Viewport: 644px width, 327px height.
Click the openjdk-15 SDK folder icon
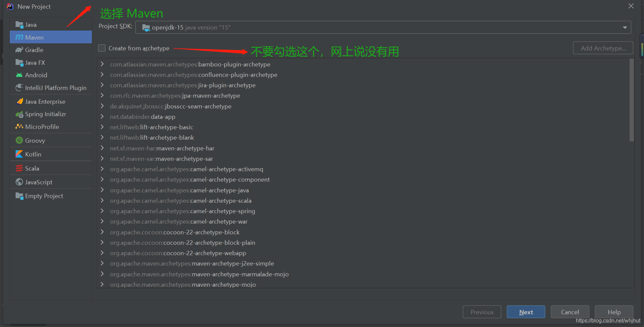146,28
